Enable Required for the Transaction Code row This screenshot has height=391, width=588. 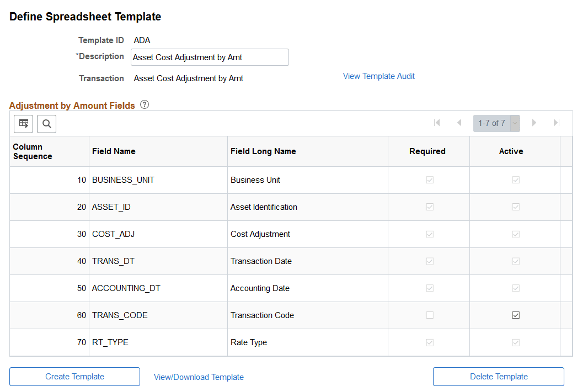[x=429, y=315]
